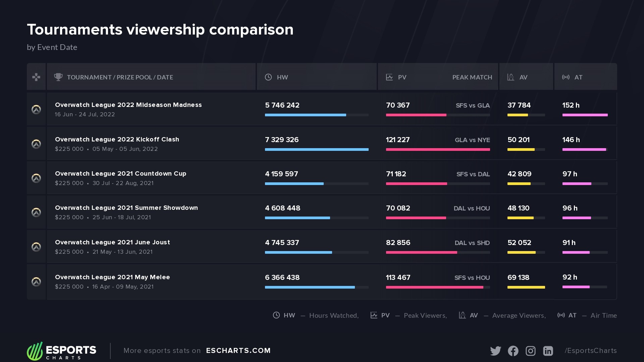The height and width of the screenshot is (362, 644).
Task: Open the Instagram icon link
Action: coord(530,351)
